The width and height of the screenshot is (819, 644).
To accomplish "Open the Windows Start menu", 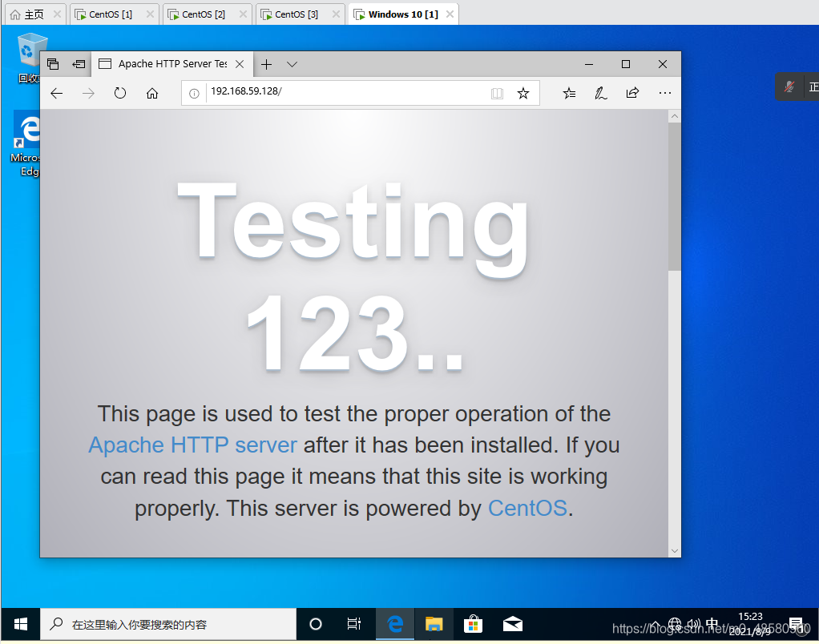I will 20,624.
